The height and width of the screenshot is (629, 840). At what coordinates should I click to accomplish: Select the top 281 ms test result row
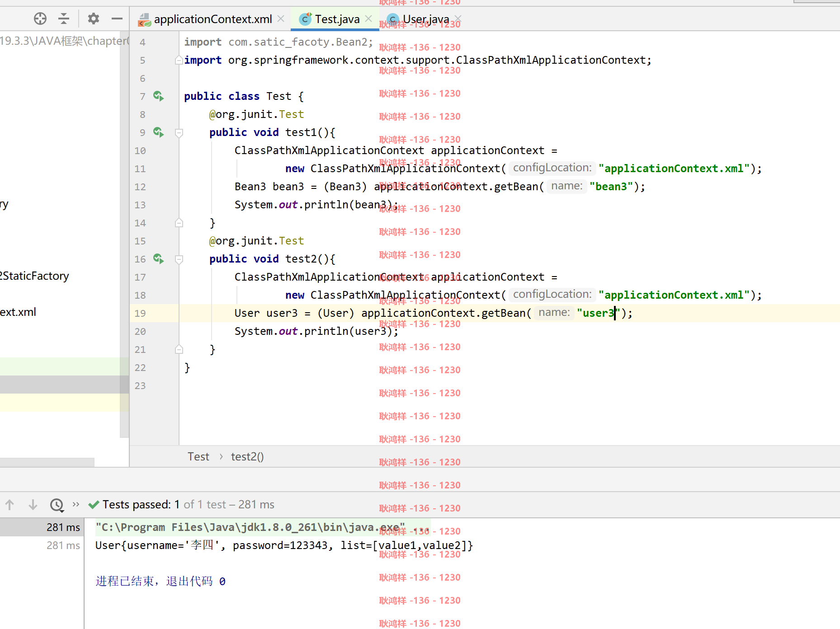[x=42, y=527]
